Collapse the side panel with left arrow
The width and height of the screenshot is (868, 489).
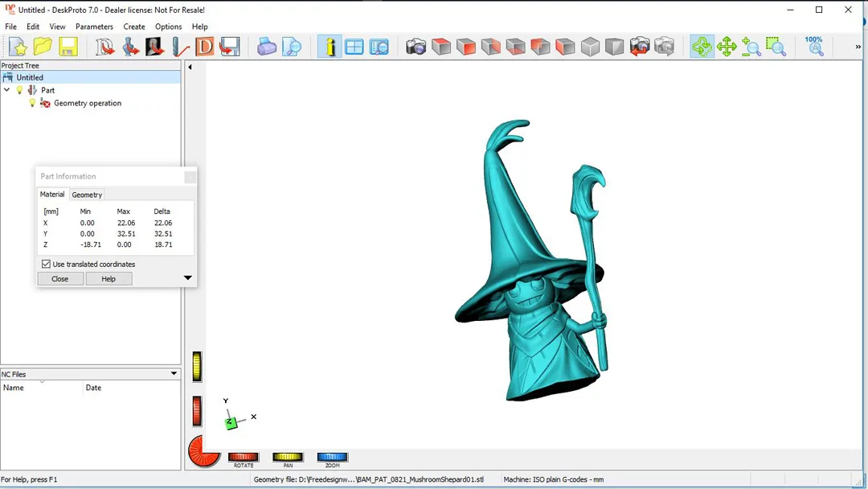190,67
